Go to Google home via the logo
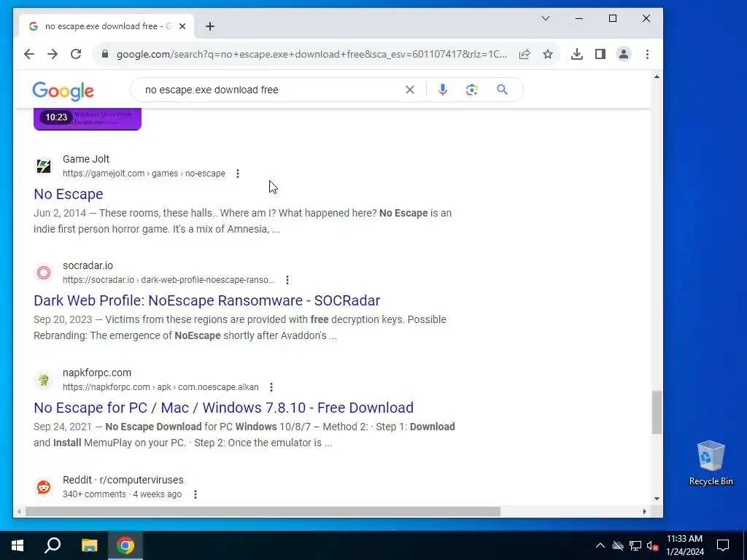747x560 pixels. (63, 91)
